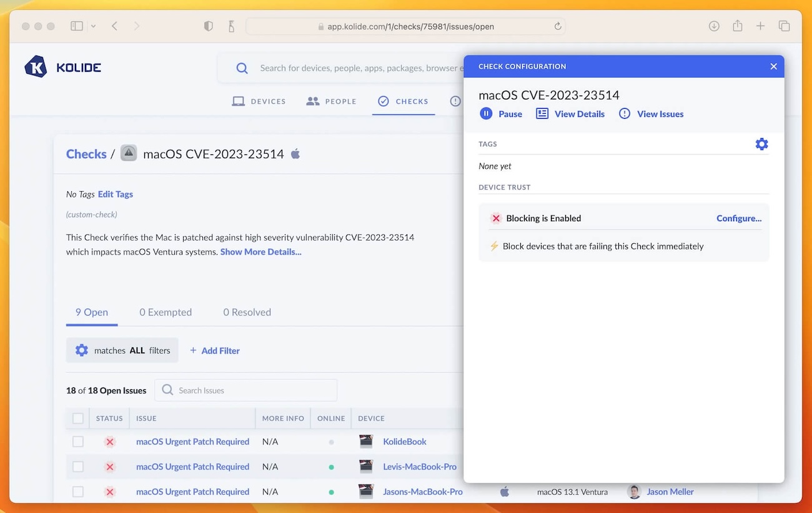Tick the checkbox on the Levis-MacBook-Pro row

pyautogui.click(x=78, y=466)
